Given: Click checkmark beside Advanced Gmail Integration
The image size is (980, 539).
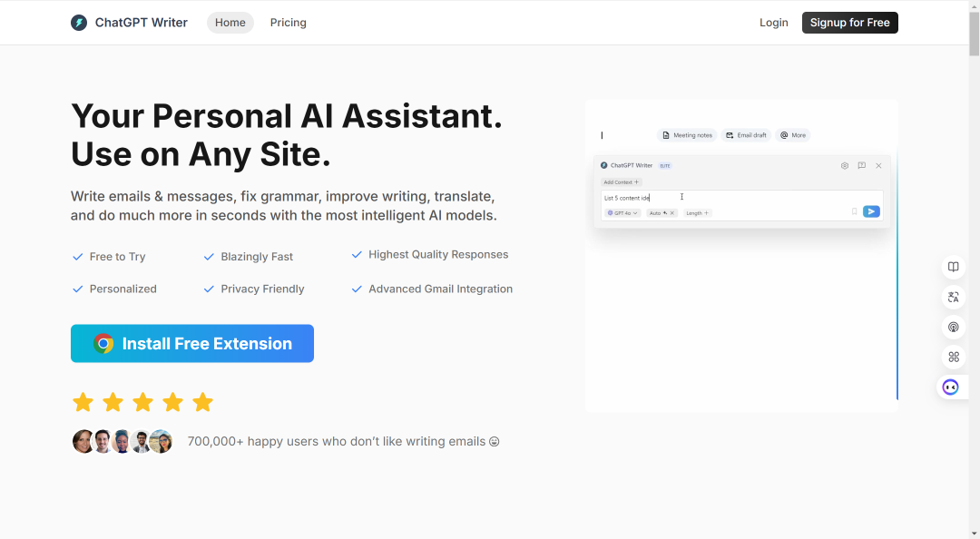Looking at the screenshot, I should click(x=357, y=289).
